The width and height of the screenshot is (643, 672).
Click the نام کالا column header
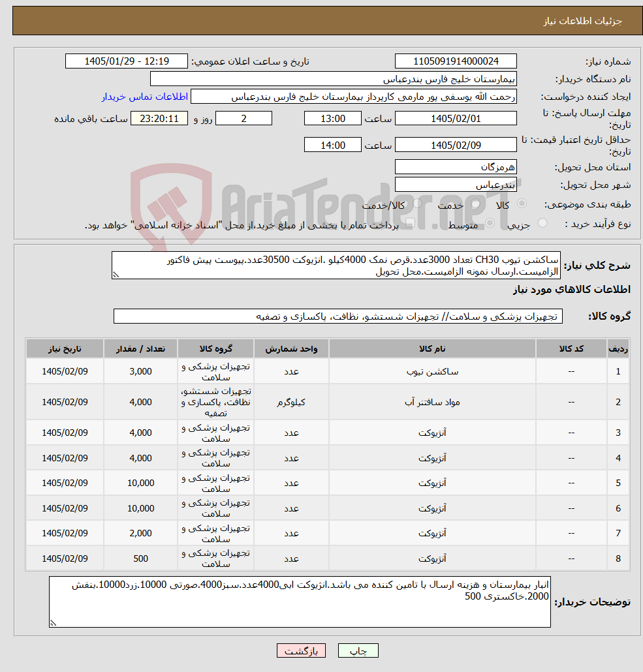click(x=432, y=348)
